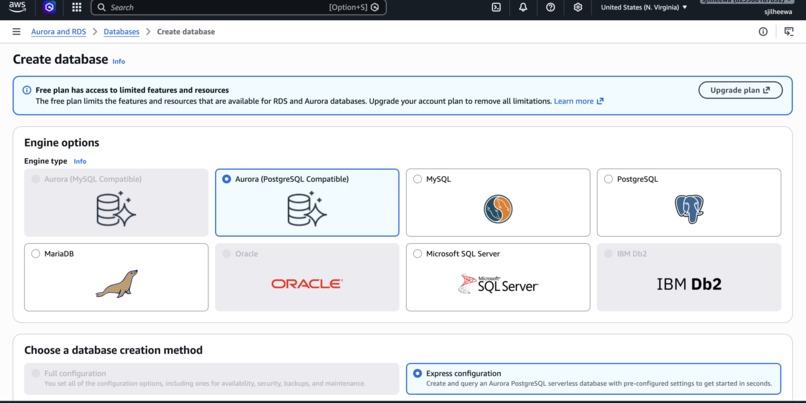Launch the CloudShell terminal icon
This screenshot has width=806, height=403.
[x=496, y=7]
